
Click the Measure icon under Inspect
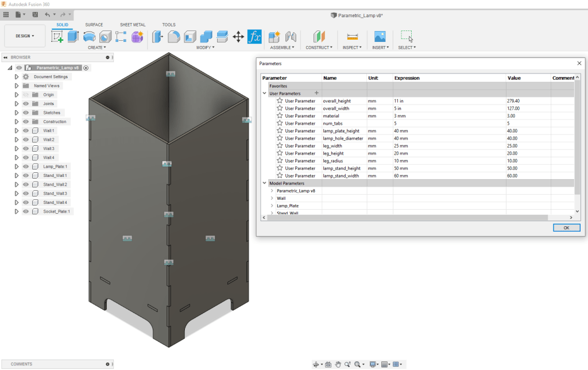353,37
